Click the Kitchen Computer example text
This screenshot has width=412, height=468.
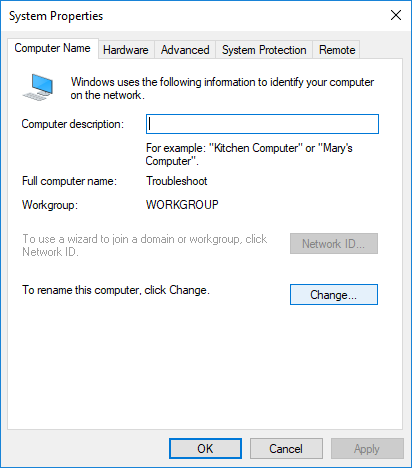click(256, 148)
